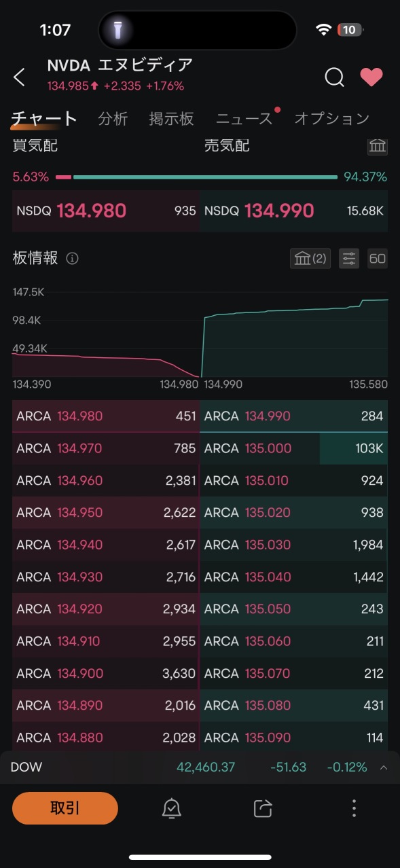Select the ARCA bid row at 134.930
400x868 pixels.
[106, 577]
